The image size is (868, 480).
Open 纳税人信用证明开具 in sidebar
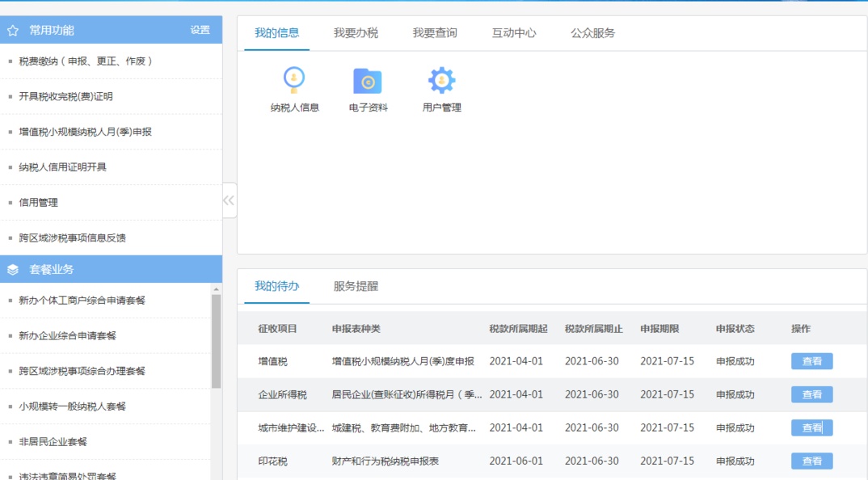63,167
